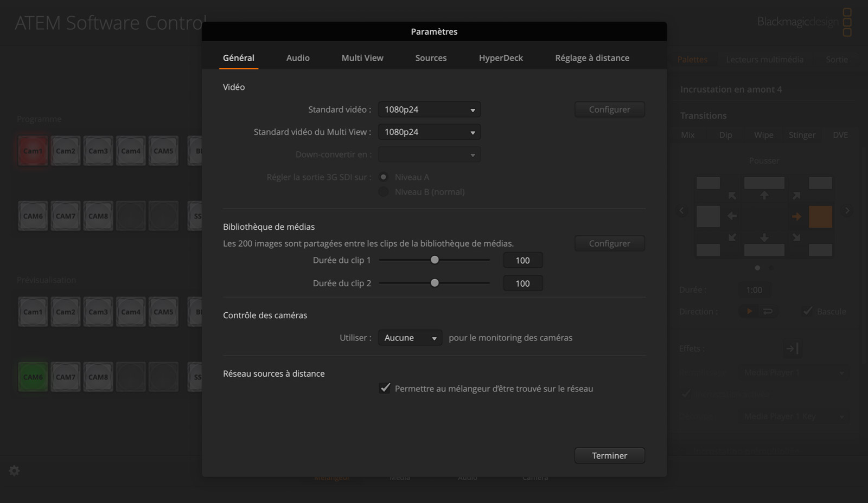Go to previous DVE pattern page chevron
Image resolution: width=868 pixels, height=503 pixels.
[x=682, y=211]
